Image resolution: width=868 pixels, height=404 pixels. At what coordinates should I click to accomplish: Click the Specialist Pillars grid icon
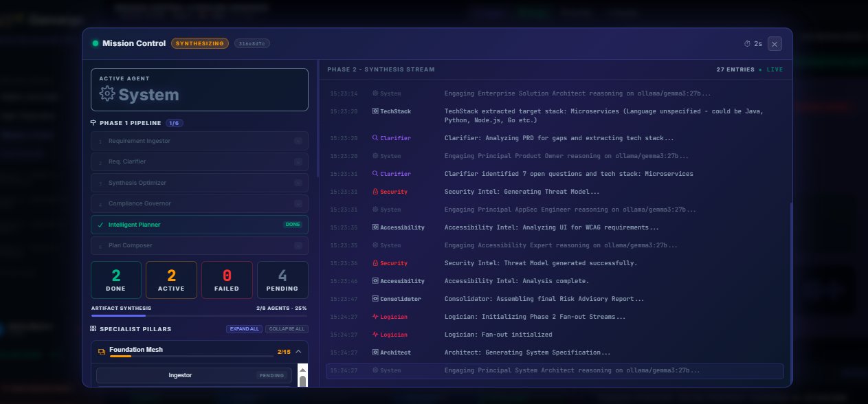point(93,329)
